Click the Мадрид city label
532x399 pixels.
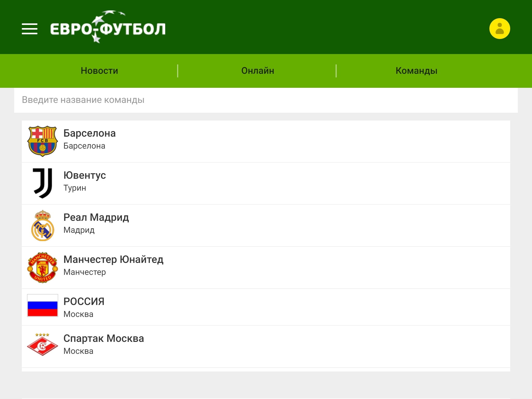[x=79, y=230]
